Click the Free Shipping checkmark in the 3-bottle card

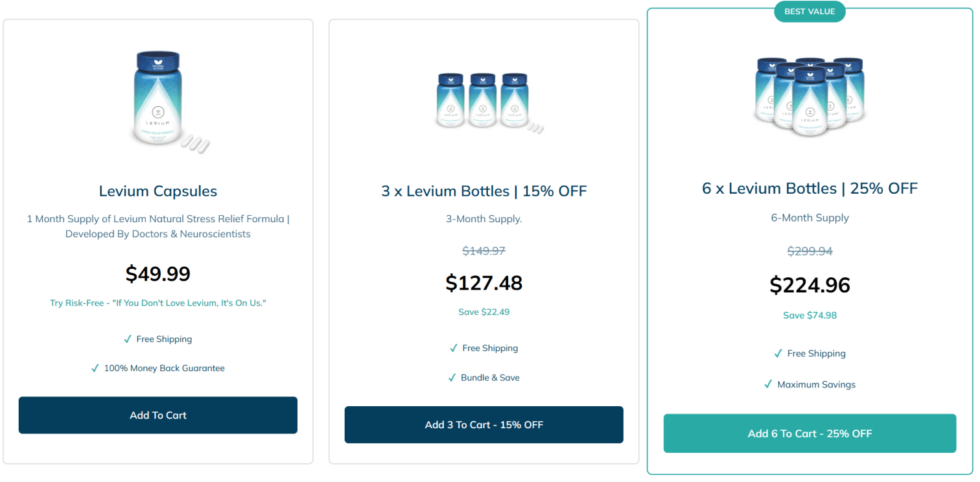click(x=454, y=348)
